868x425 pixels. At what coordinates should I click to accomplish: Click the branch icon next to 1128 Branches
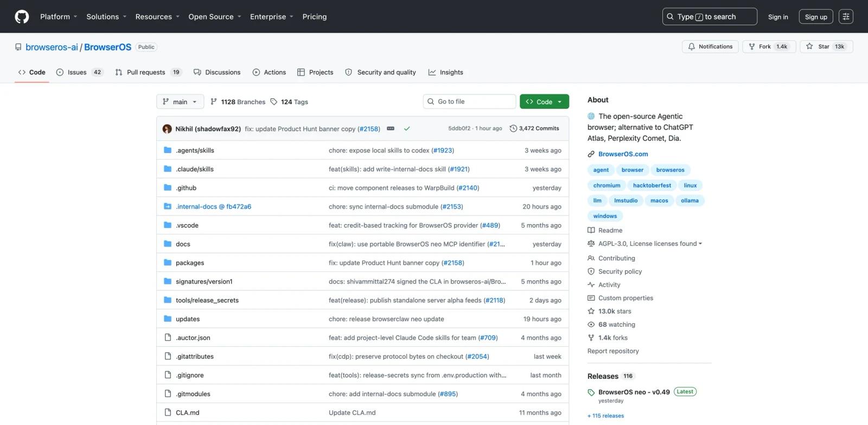214,102
